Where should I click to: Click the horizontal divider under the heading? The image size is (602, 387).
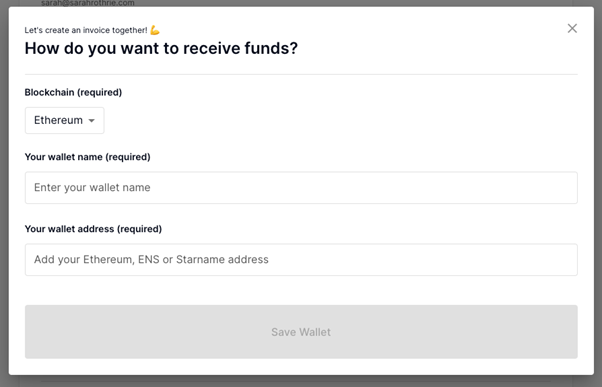pos(301,74)
